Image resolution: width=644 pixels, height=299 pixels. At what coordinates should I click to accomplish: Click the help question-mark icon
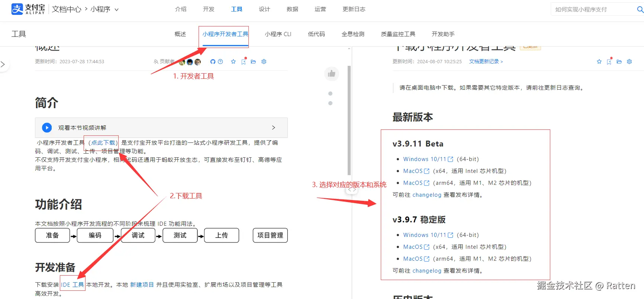[220, 62]
